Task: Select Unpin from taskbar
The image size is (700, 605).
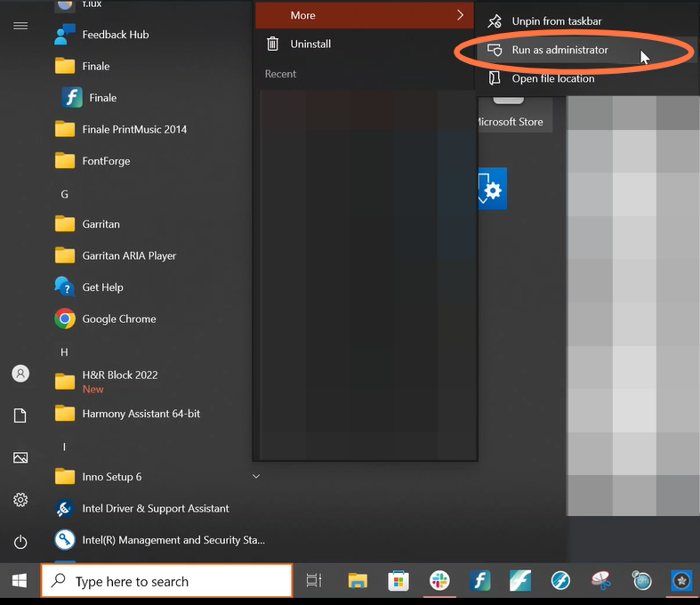Action: tap(588, 21)
